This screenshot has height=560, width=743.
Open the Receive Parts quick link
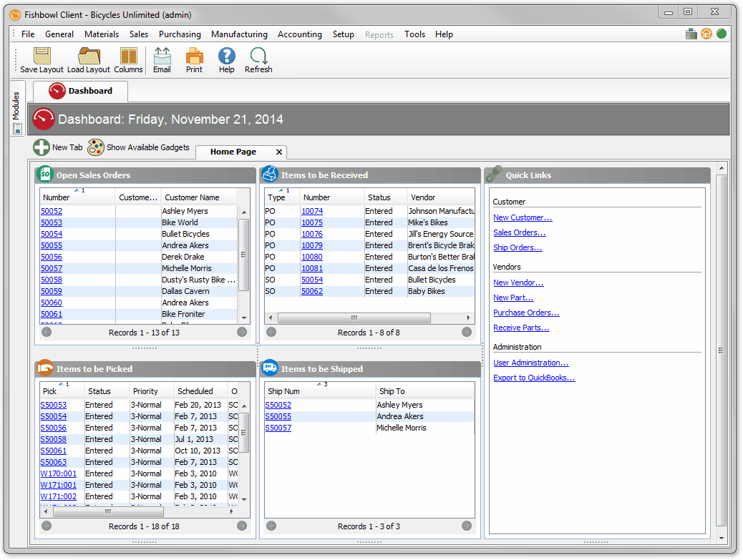(521, 328)
